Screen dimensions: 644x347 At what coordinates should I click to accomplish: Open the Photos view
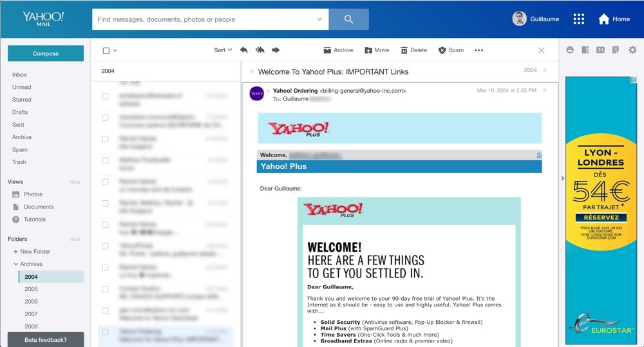coord(27,194)
